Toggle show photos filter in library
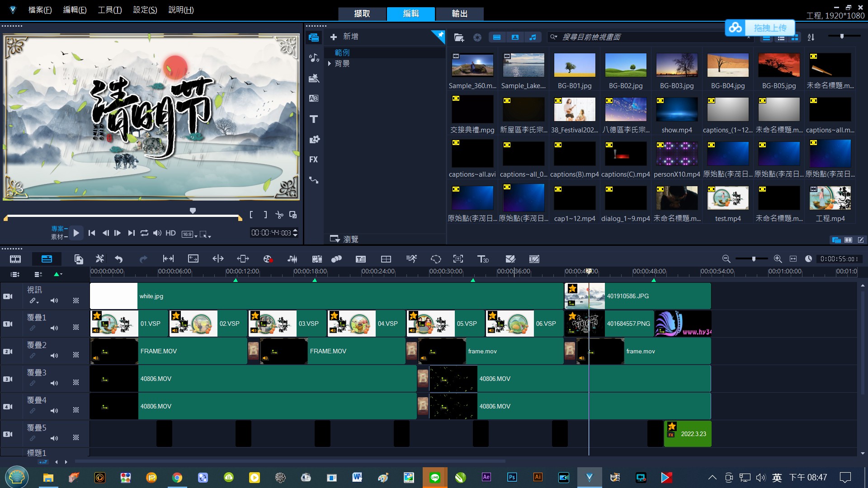 (x=515, y=38)
